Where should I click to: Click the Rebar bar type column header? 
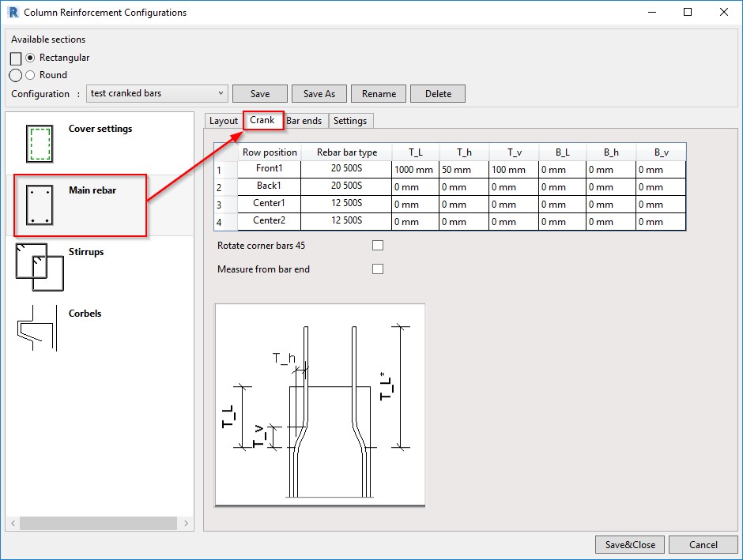pos(346,152)
